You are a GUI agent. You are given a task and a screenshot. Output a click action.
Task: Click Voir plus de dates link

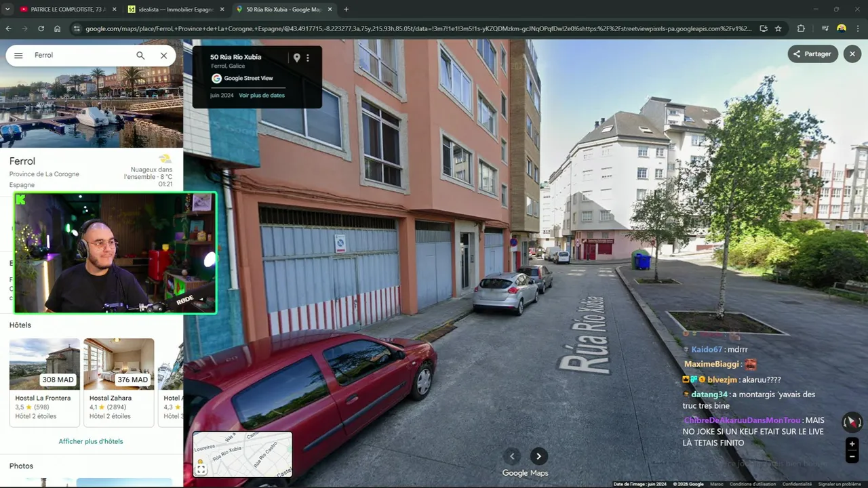click(x=262, y=96)
